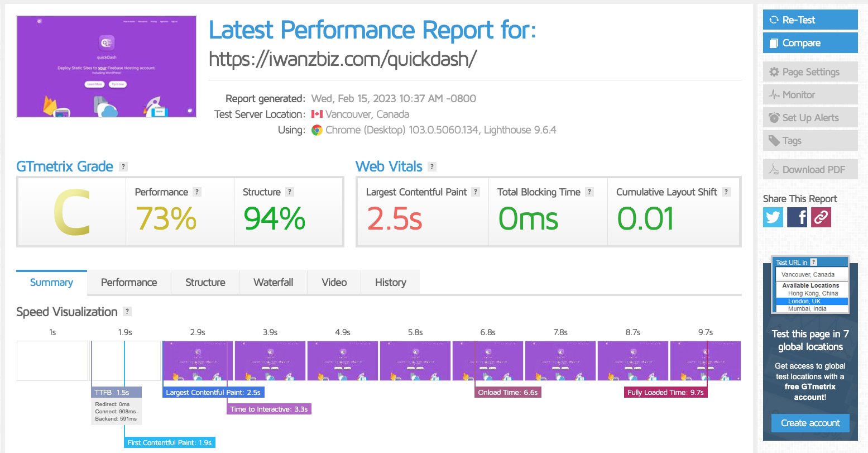This screenshot has width=868, height=453.
Task: Copy the report permalink icon
Action: [x=821, y=217]
